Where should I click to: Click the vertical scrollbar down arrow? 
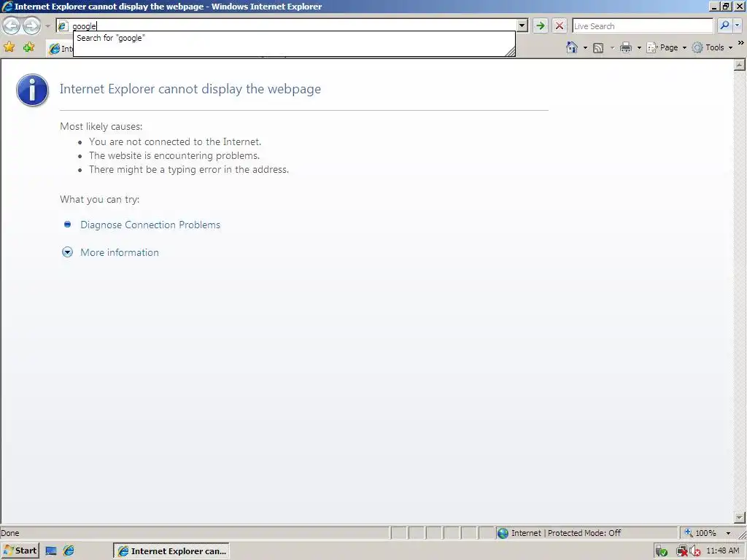(740, 517)
